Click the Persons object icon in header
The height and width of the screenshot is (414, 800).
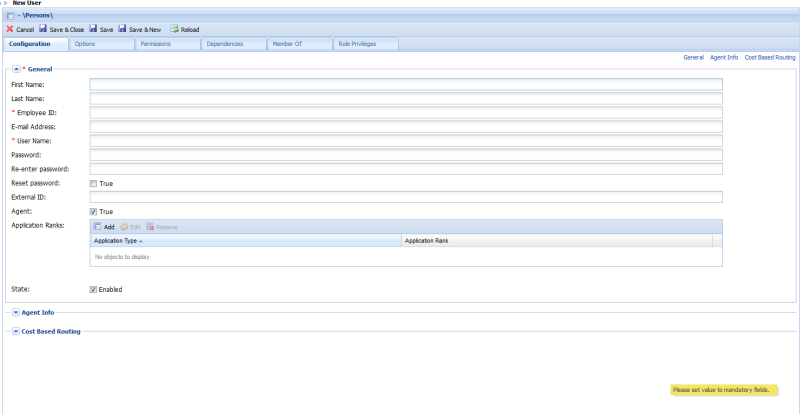[10, 17]
